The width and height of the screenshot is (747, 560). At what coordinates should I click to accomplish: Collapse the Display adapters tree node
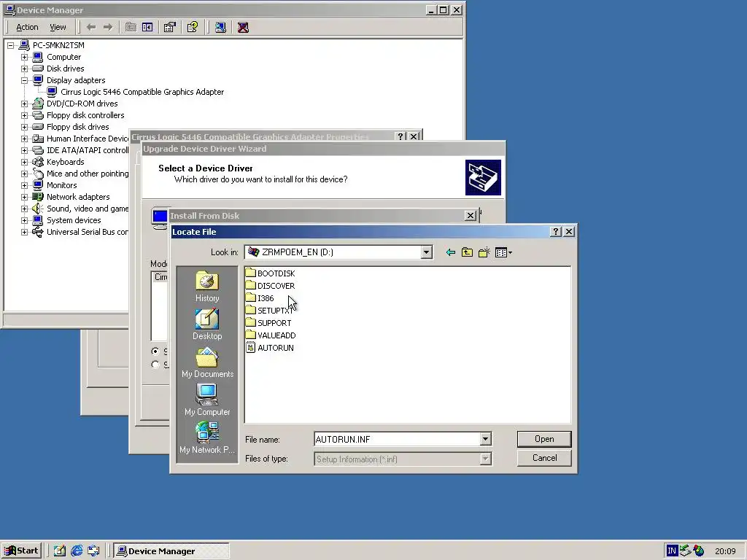pyautogui.click(x=24, y=80)
